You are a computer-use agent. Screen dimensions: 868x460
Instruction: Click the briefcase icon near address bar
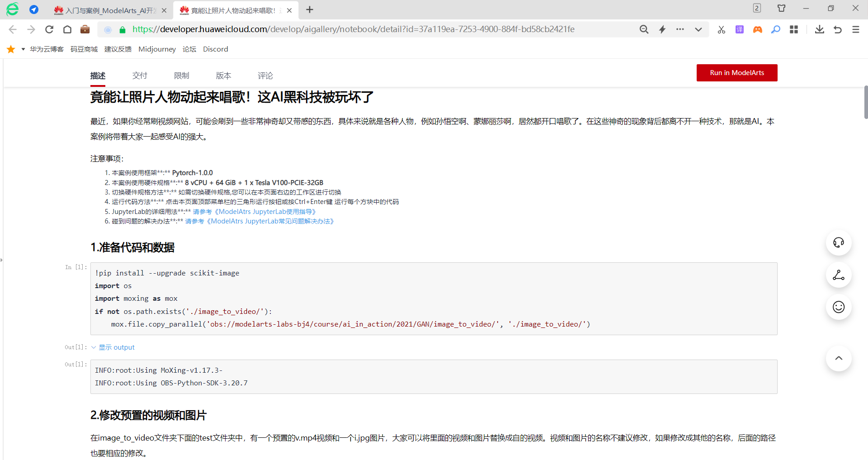tap(85, 29)
